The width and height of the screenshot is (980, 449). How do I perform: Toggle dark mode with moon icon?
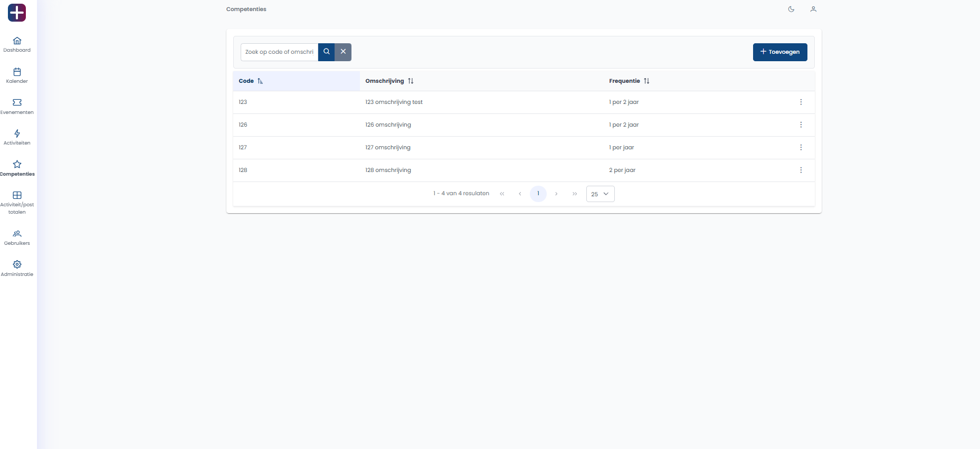click(791, 9)
